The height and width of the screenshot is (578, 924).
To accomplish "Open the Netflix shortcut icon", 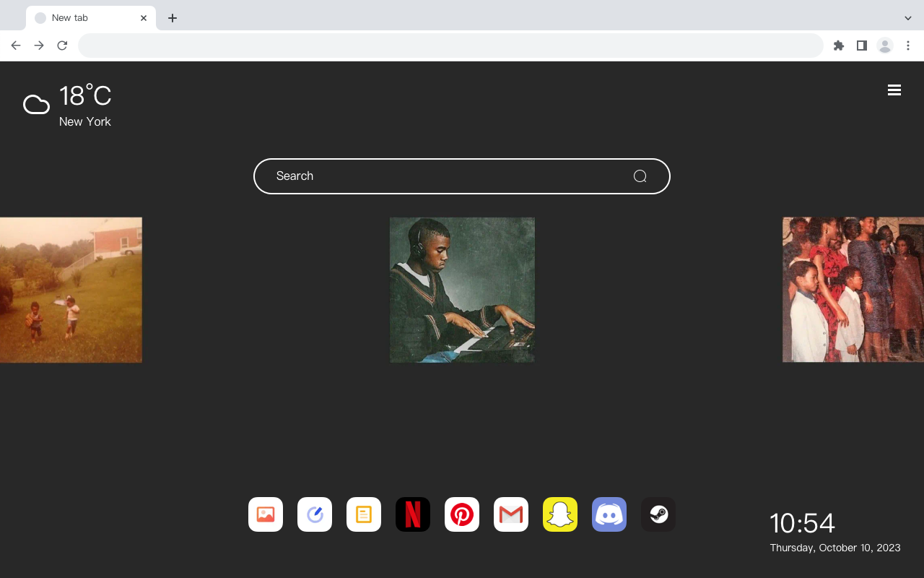I will (x=413, y=514).
